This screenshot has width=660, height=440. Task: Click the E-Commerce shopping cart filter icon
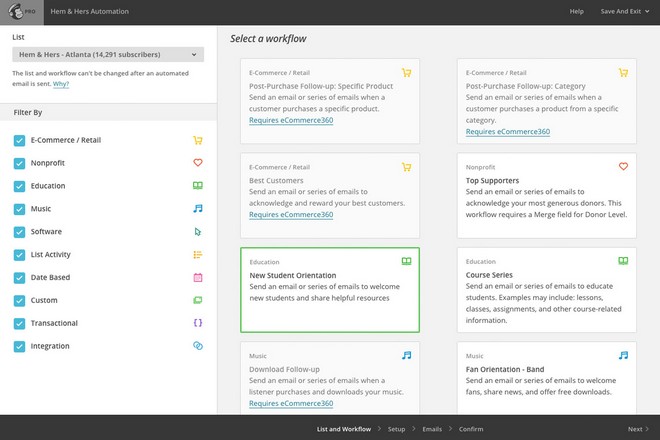click(x=198, y=140)
